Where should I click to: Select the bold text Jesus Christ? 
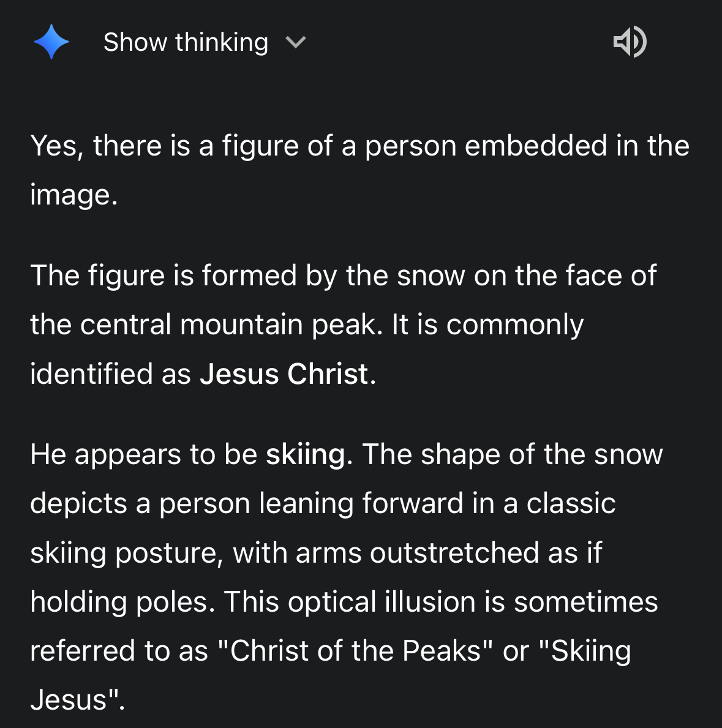click(x=284, y=373)
